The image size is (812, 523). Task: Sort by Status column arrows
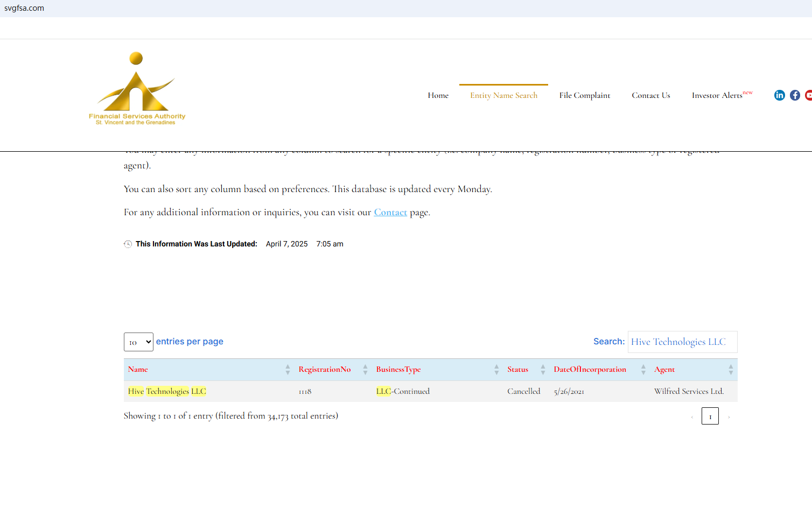(543, 370)
